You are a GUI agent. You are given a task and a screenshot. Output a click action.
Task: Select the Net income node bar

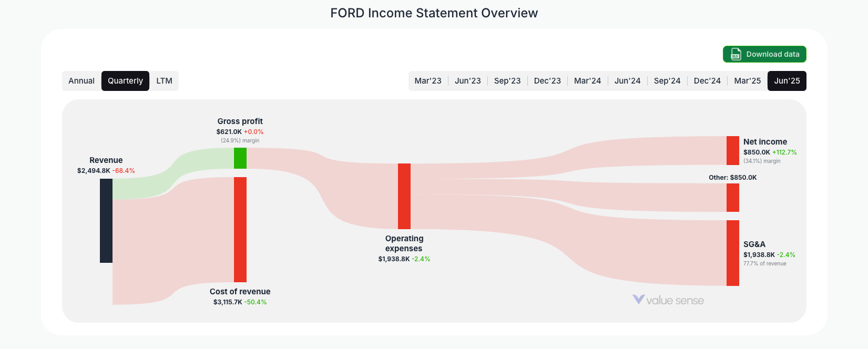(732, 151)
